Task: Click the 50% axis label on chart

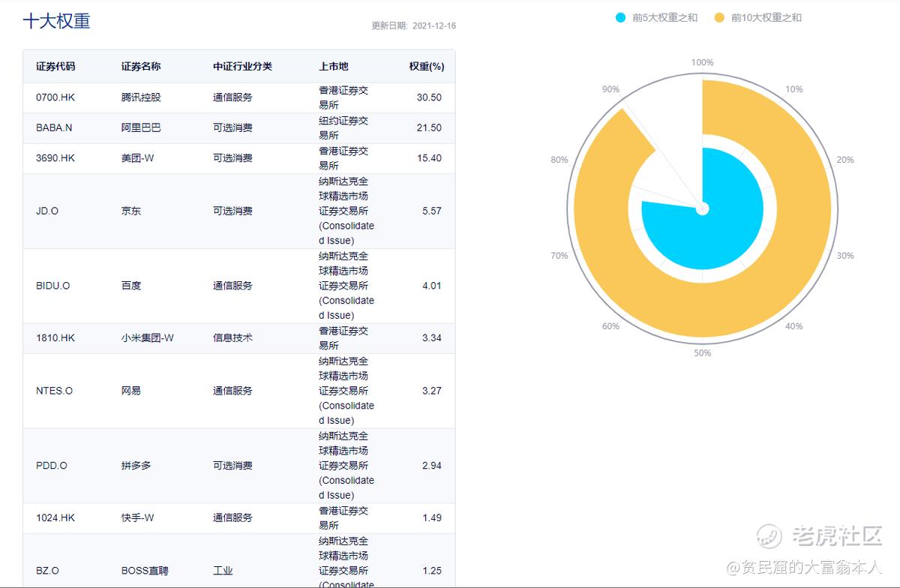Action: pos(702,353)
